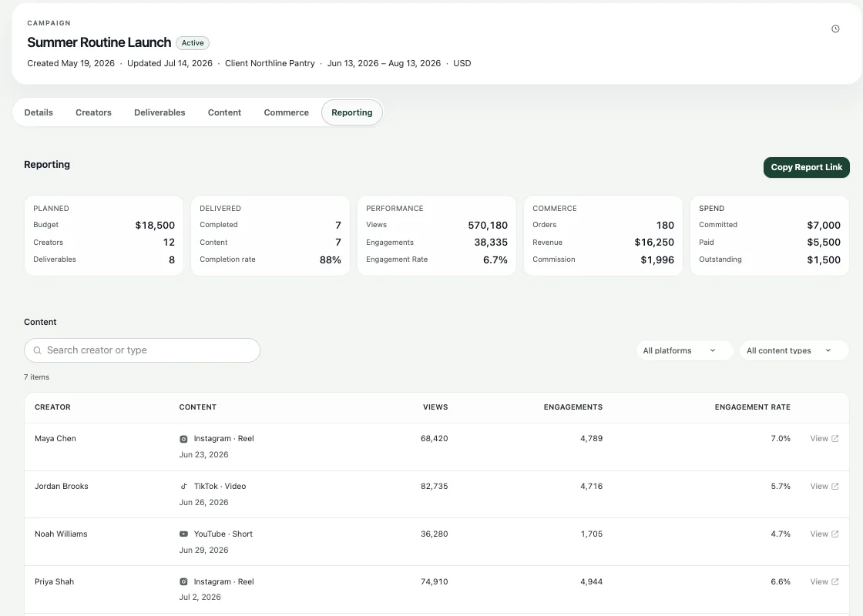
Task: Click the Views total 570,180
Action: [x=488, y=225]
